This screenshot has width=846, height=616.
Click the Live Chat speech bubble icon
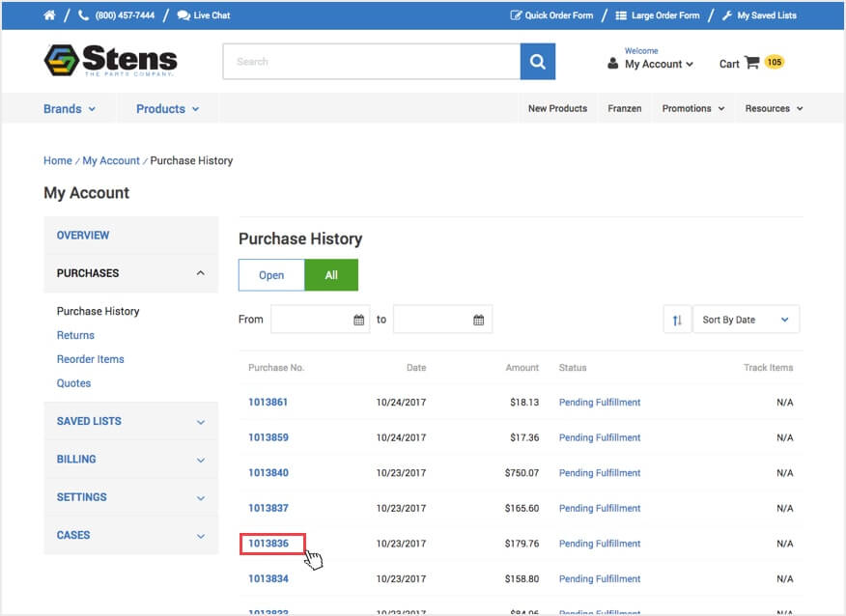[x=183, y=15]
